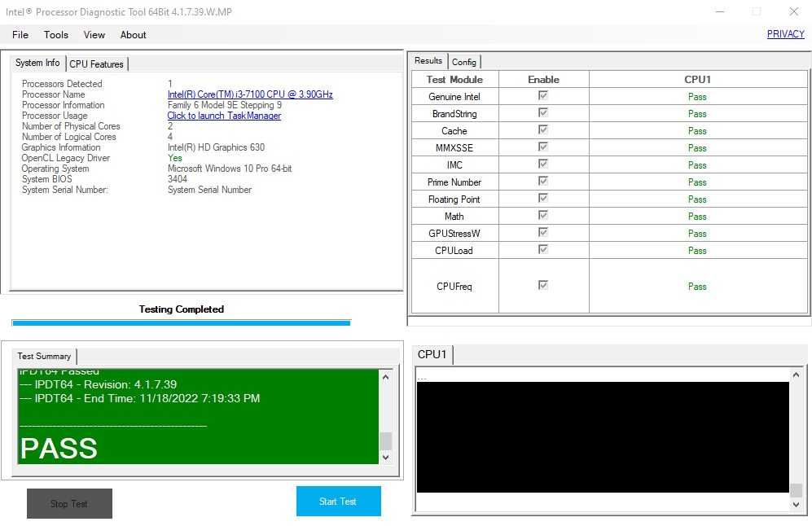
Task: Toggle the IMC test checkbox
Action: click(x=542, y=164)
